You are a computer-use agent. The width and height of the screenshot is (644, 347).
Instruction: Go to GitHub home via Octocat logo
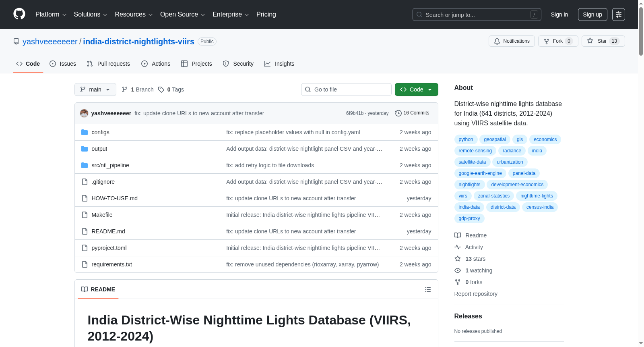point(19,14)
